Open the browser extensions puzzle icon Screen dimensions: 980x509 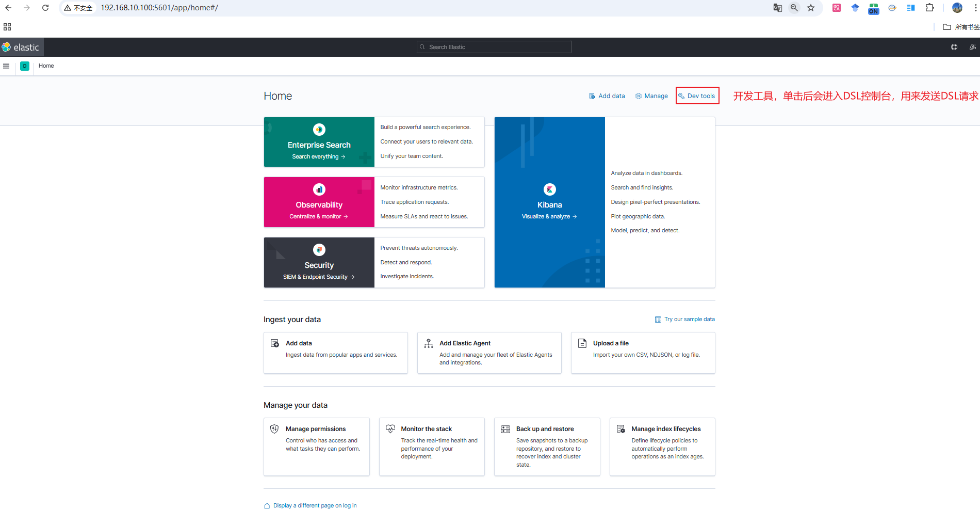930,8
